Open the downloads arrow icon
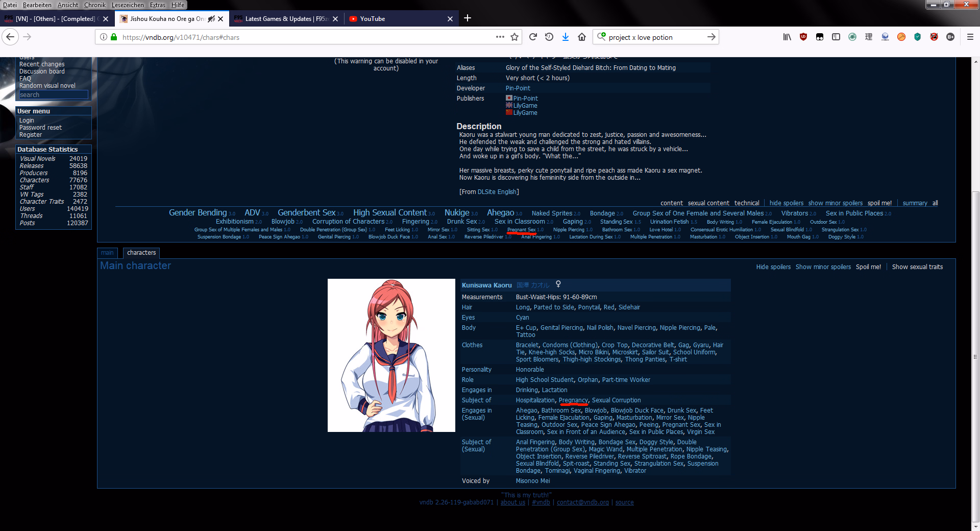 click(566, 37)
